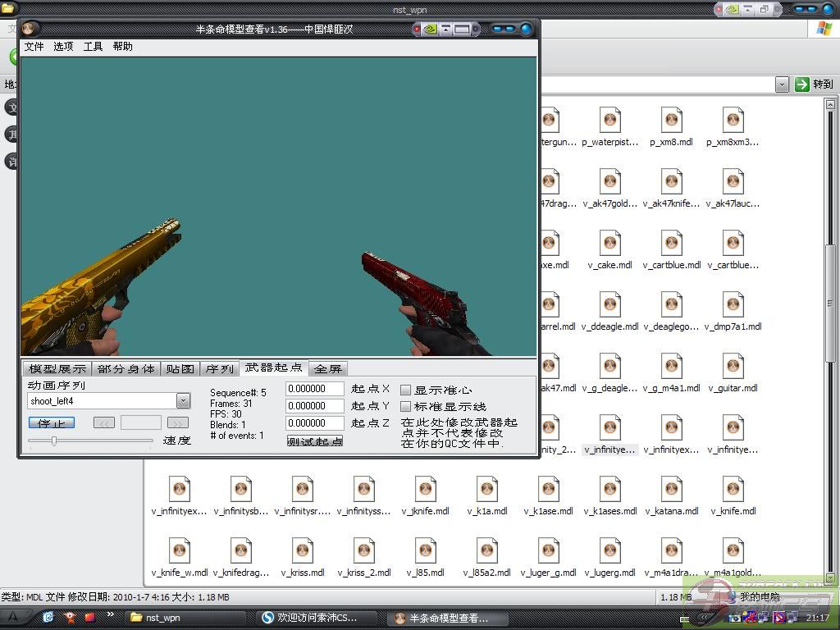Open the Explorer address bar dropdown arrow
The image size is (840, 630).
click(782, 84)
